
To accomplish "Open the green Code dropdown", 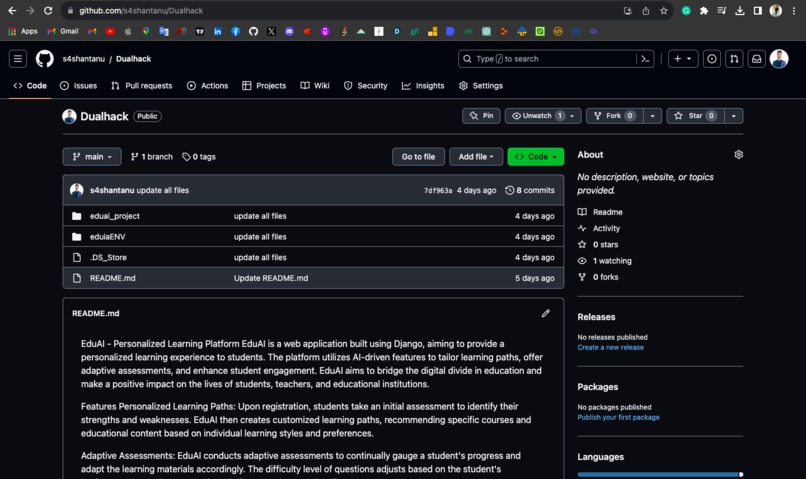I will click(x=536, y=157).
